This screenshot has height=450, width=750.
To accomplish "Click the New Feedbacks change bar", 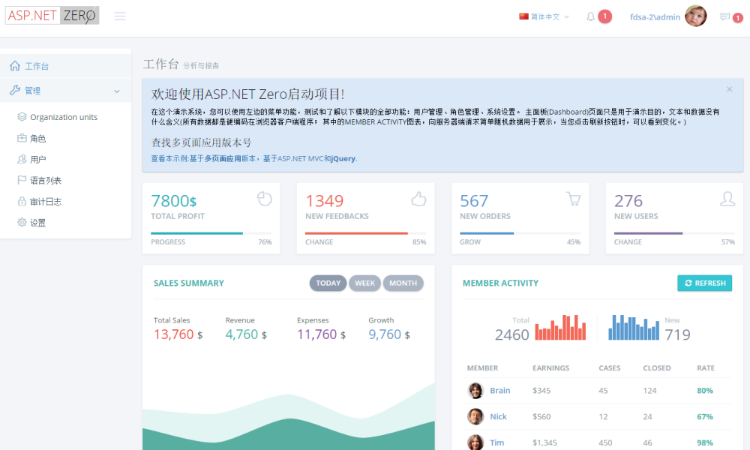I will [x=365, y=233].
